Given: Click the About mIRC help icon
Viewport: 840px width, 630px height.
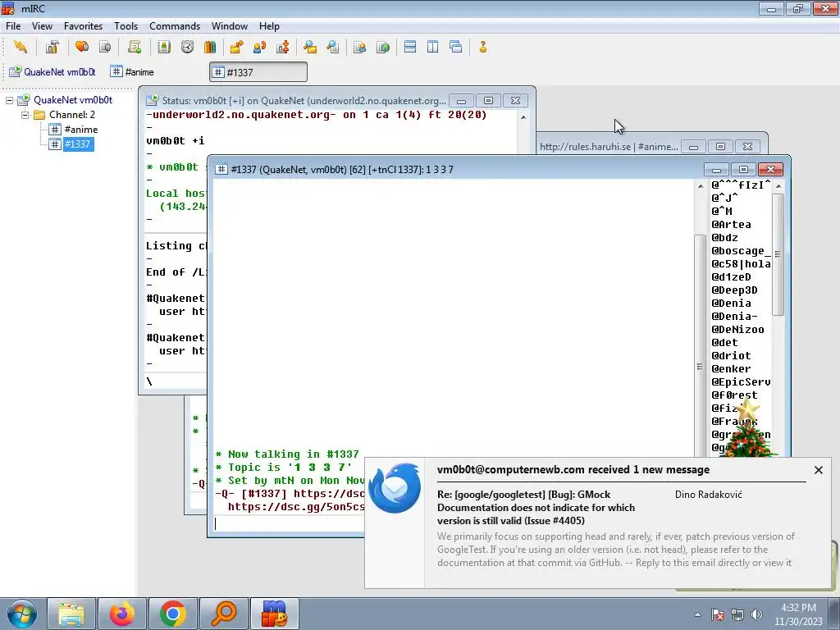Looking at the screenshot, I should [x=482, y=47].
